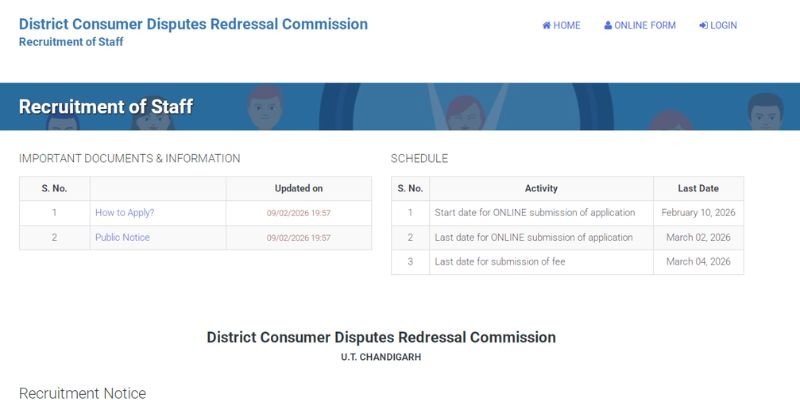Select the Start date for ONLINE submission row
Screen dimensions: 800x400
pyautogui.click(x=535, y=213)
